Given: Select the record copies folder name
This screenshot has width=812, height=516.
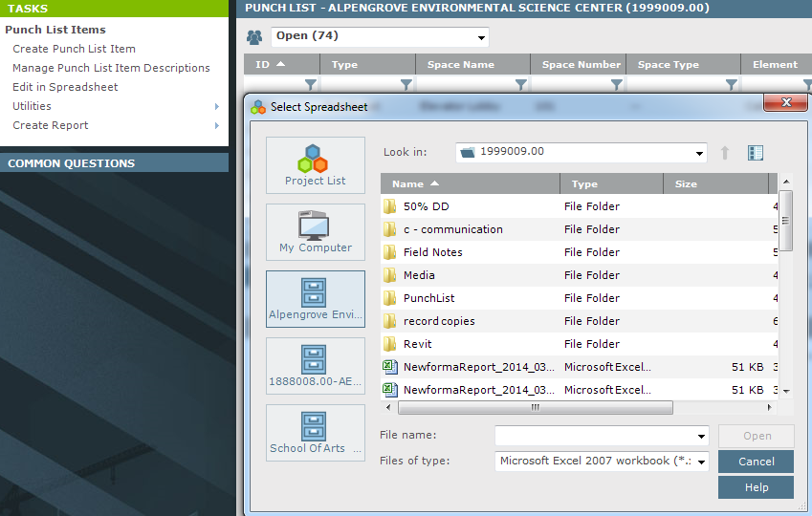Looking at the screenshot, I should pyautogui.click(x=439, y=321).
